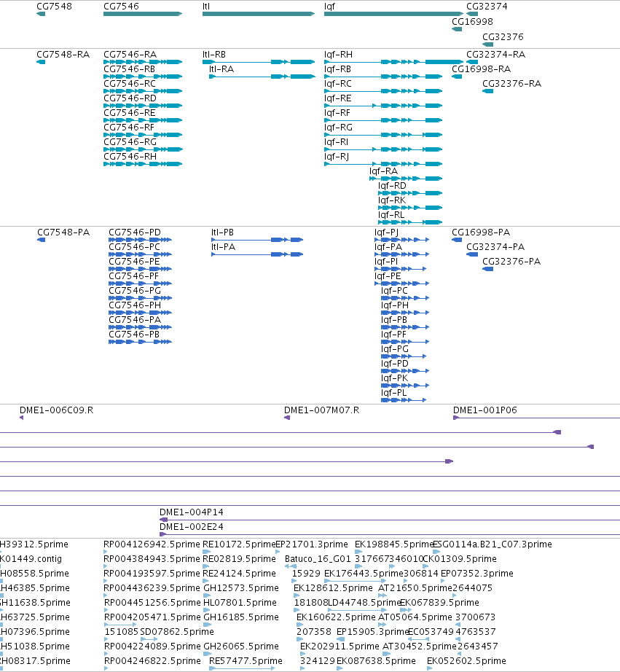Select the CG16998 gene label
Image resolution: width=620 pixels, height=672 pixels.
coord(472,22)
